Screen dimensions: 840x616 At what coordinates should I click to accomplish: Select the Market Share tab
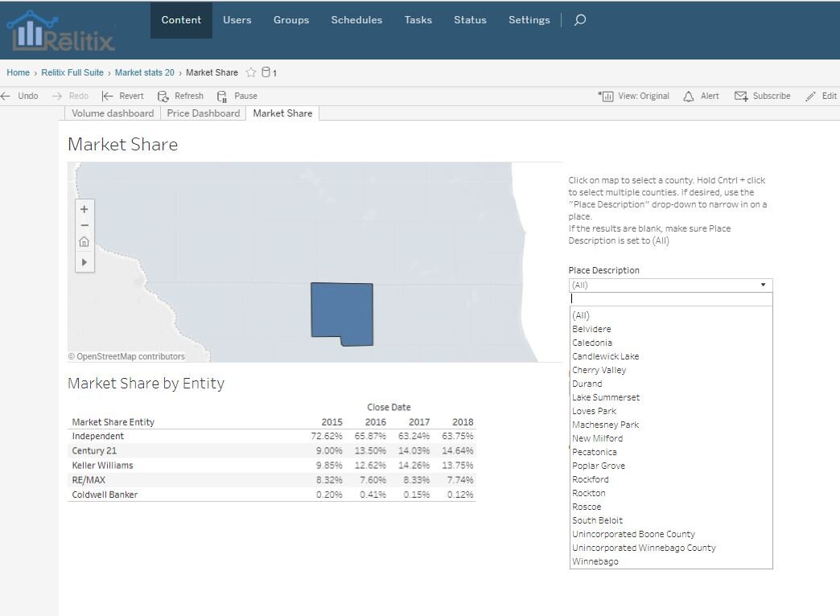pos(282,113)
